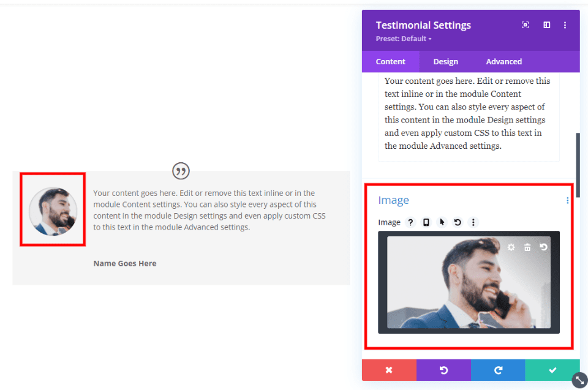Open image settings via the gear icon
Viewport: 588px width, 390px height.
511,247
